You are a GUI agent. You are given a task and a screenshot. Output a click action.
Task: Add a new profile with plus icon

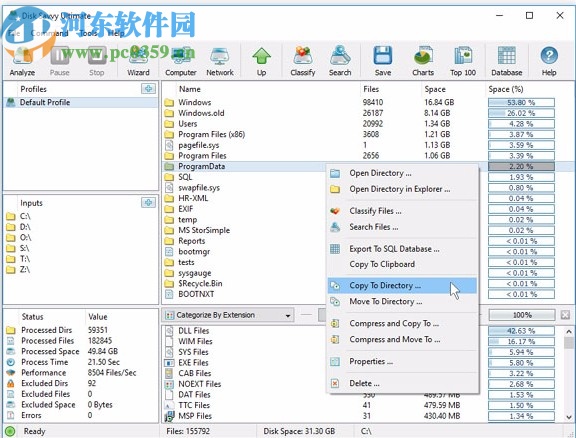coord(148,89)
